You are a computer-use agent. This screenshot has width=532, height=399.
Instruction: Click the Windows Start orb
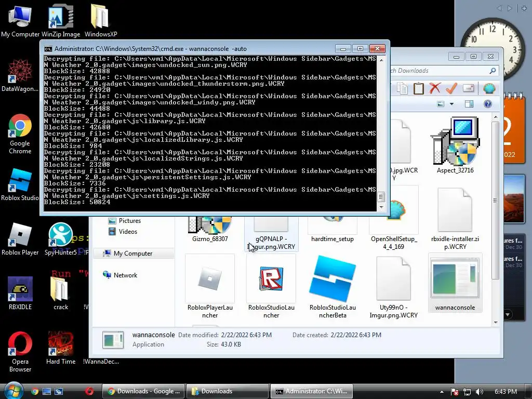13,390
